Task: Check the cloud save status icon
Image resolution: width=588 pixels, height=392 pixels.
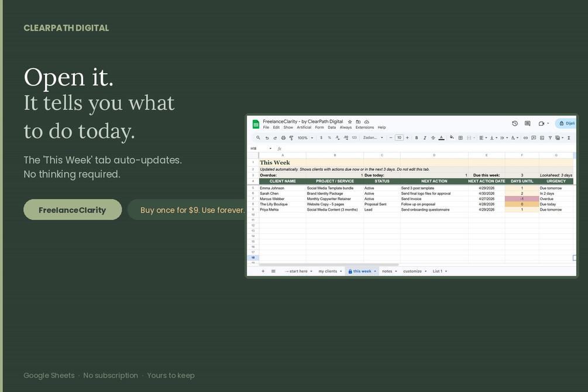Action: pos(367,122)
